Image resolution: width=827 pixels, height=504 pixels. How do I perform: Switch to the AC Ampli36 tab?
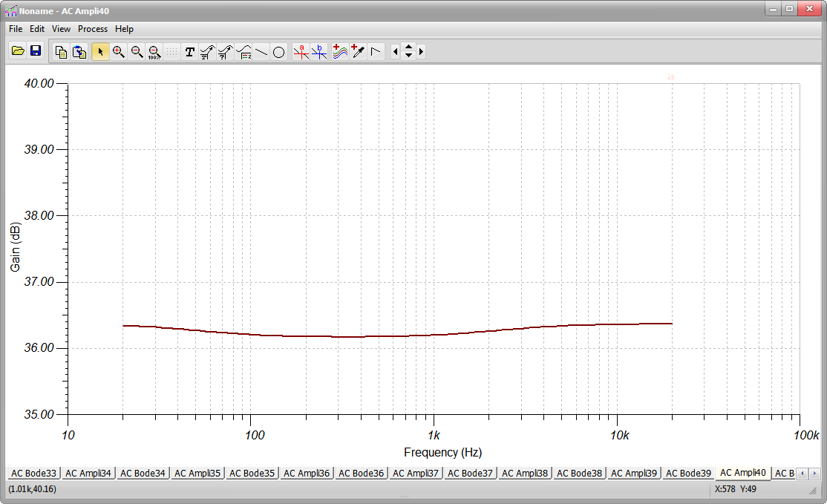click(307, 473)
